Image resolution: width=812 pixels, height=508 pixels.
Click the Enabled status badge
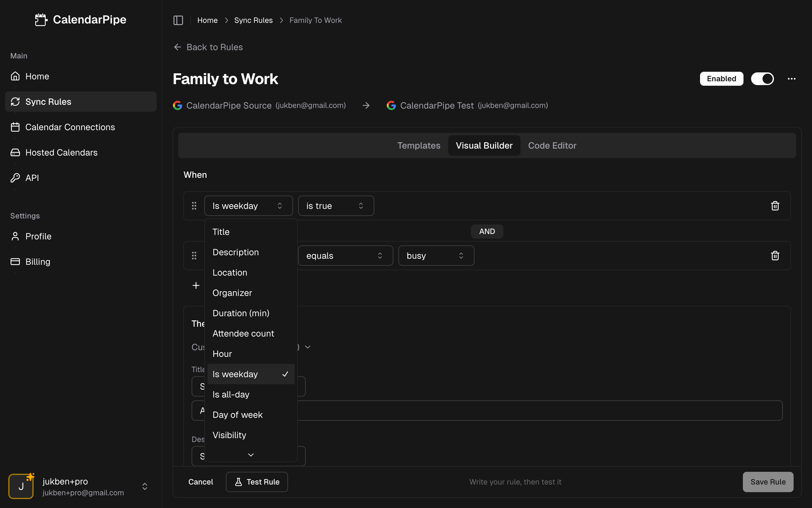pos(721,79)
